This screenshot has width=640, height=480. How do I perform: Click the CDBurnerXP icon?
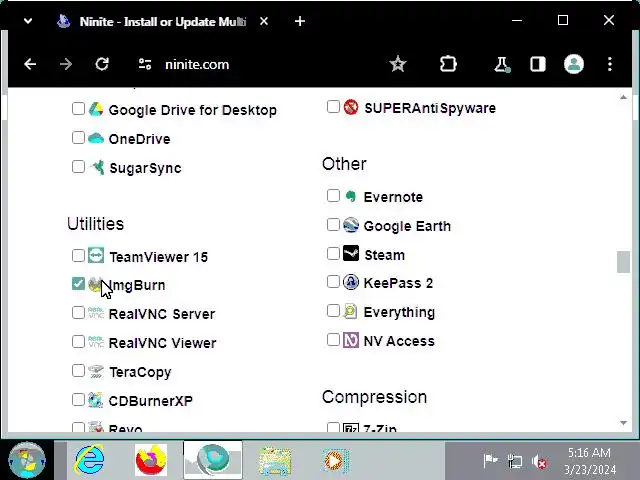(x=96, y=400)
